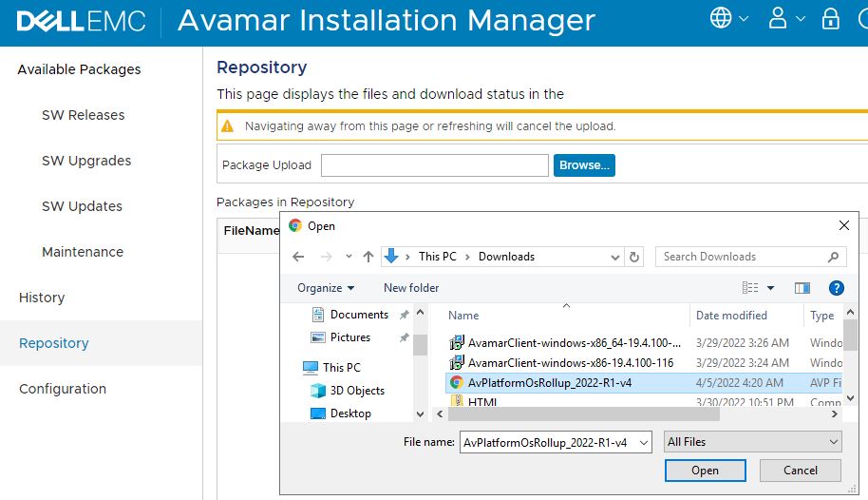Screen dimensions: 868x500
Task: Click the search magnifier in Search Downloads
Action: 834,257
